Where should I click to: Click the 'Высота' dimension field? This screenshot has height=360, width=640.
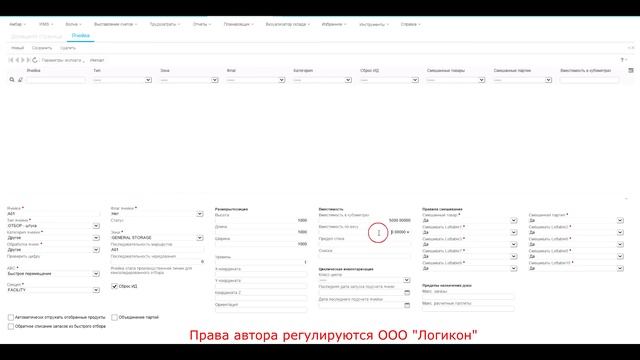[x=261, y=220]
